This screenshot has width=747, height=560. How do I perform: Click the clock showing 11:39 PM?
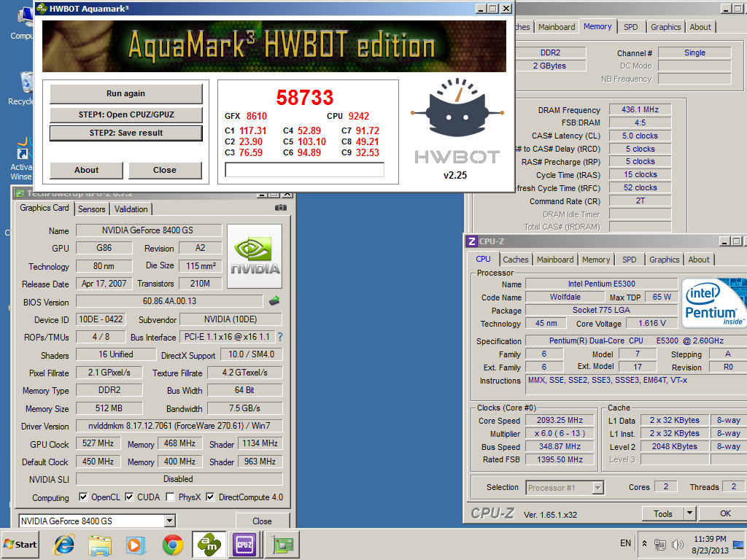710,539
